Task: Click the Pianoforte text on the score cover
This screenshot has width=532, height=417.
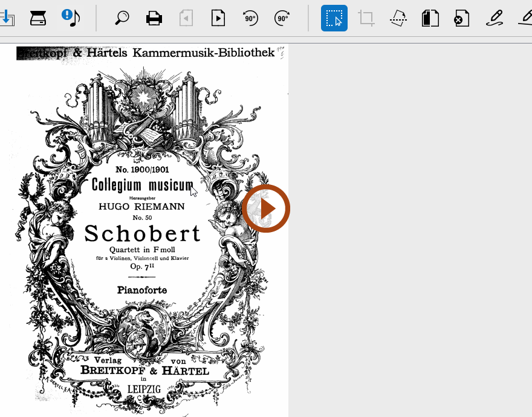Action: click(x=142, y=290)
